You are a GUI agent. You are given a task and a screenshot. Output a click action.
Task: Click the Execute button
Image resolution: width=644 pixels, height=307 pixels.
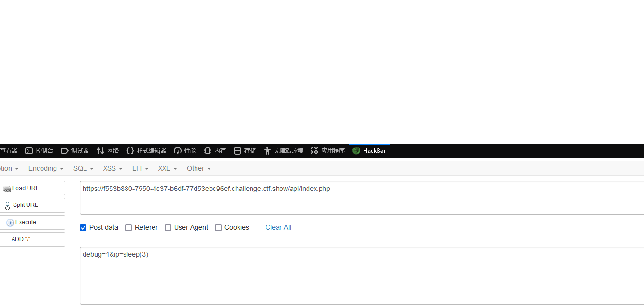click(x=32, y=222)
